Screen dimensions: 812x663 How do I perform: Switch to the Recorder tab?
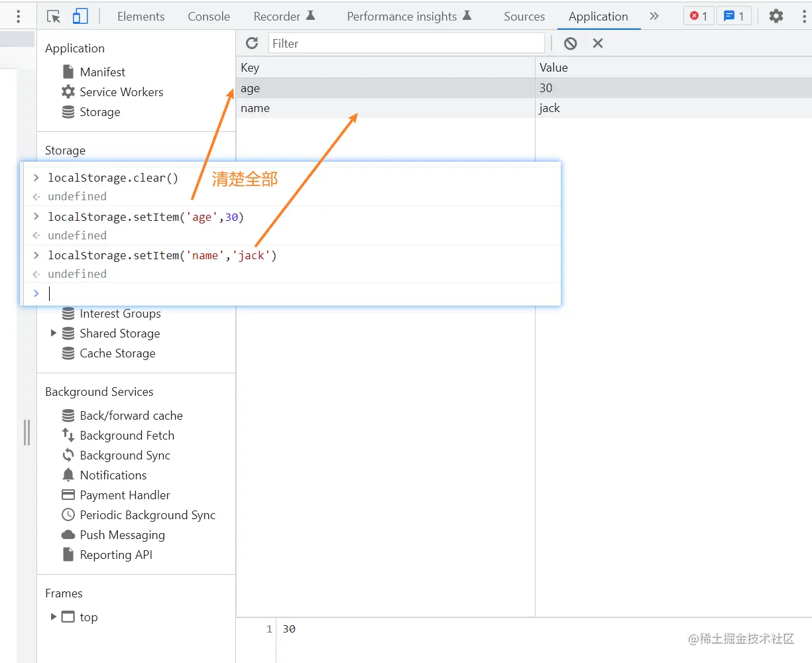(284, 17)
